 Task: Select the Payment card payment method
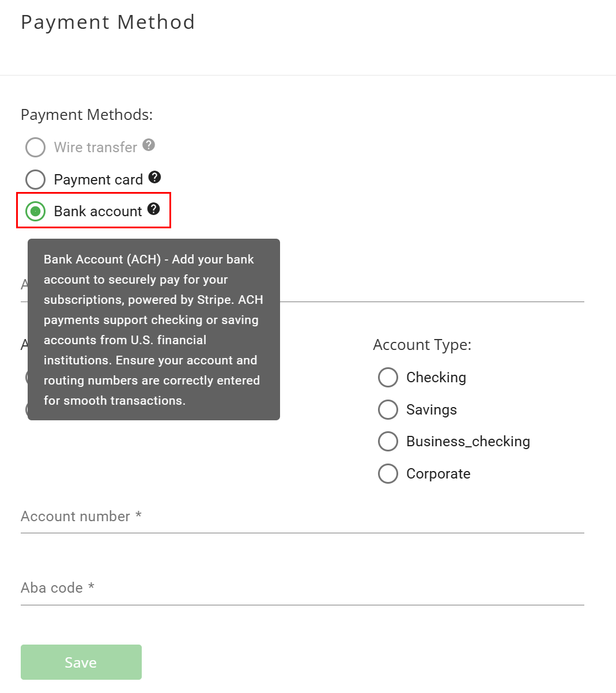pyautogui.click(x=35, y=179)
